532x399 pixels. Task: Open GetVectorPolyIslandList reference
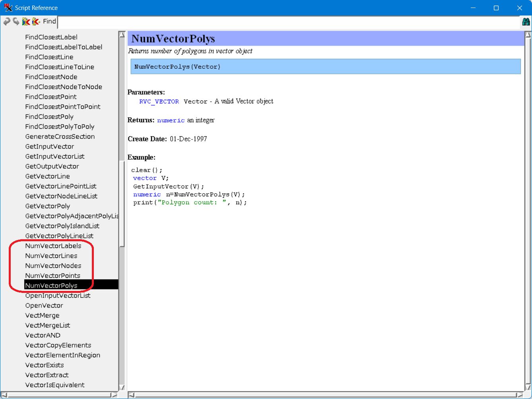point(62,226)
